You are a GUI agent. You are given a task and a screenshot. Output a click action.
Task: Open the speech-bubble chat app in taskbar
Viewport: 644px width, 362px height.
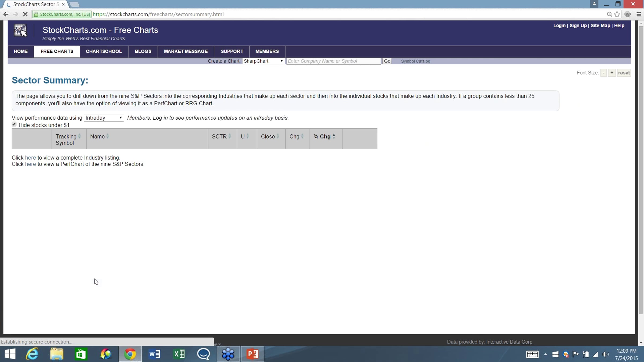(x=203, y=354)
